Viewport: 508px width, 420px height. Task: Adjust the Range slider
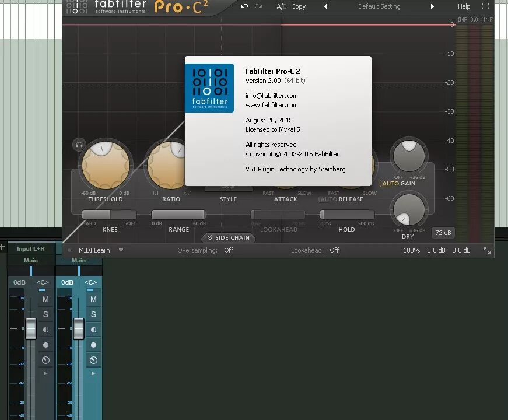click(178, 215)
